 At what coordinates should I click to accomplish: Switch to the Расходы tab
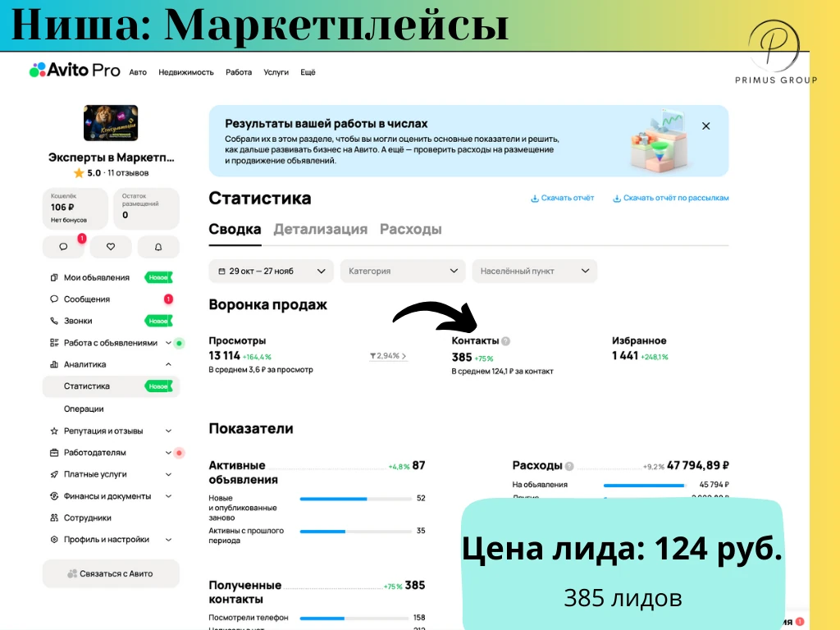(x=411, y=230)
